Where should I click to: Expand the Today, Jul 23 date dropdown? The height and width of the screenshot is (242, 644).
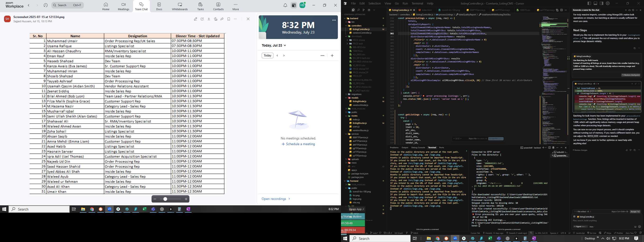tap(274, 45)
